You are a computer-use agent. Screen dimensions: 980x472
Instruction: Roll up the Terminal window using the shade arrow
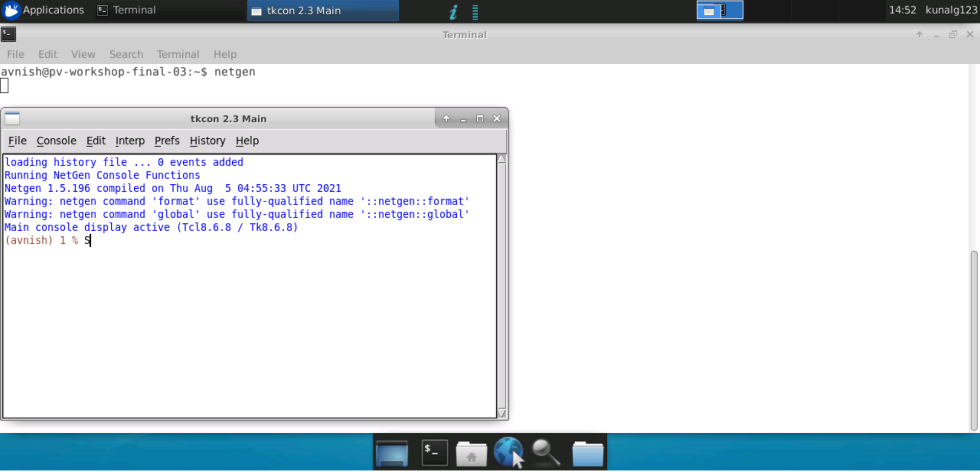coord(919,35)
